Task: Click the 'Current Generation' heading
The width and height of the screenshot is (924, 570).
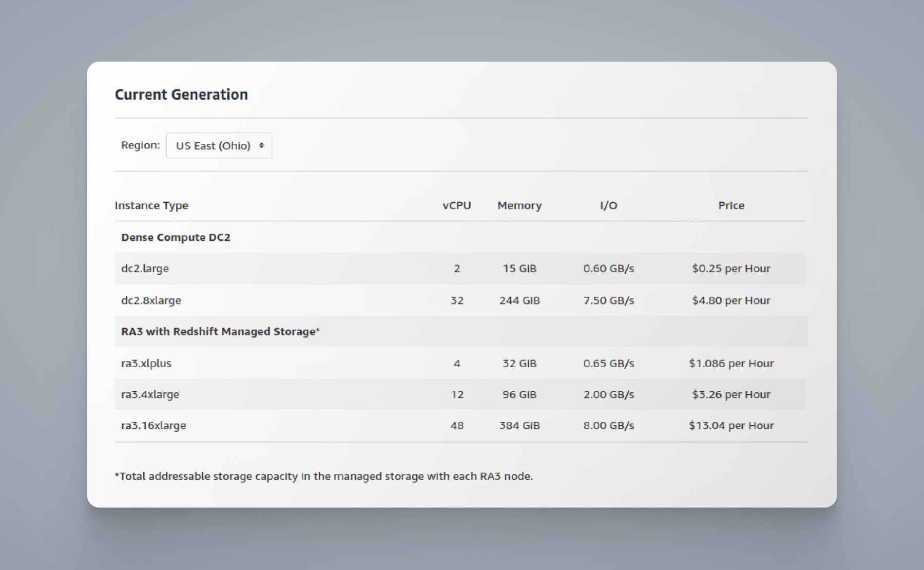Action: point(181,94)
